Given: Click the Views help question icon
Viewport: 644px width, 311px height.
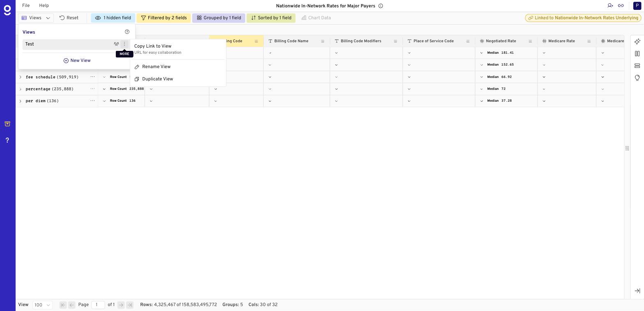Looking at the screenshot, I should click(x=127, y=32).
